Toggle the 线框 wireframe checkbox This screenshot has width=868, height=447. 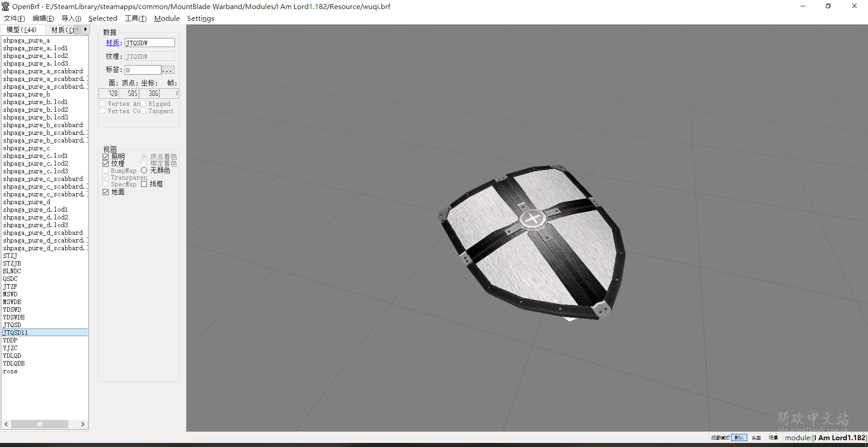click(144, 184)
